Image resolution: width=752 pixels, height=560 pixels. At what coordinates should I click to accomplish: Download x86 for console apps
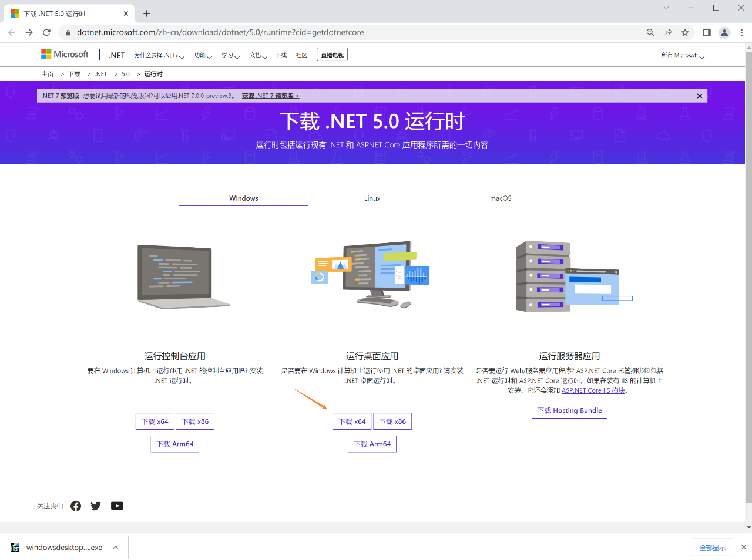click(x=195, y=421)
